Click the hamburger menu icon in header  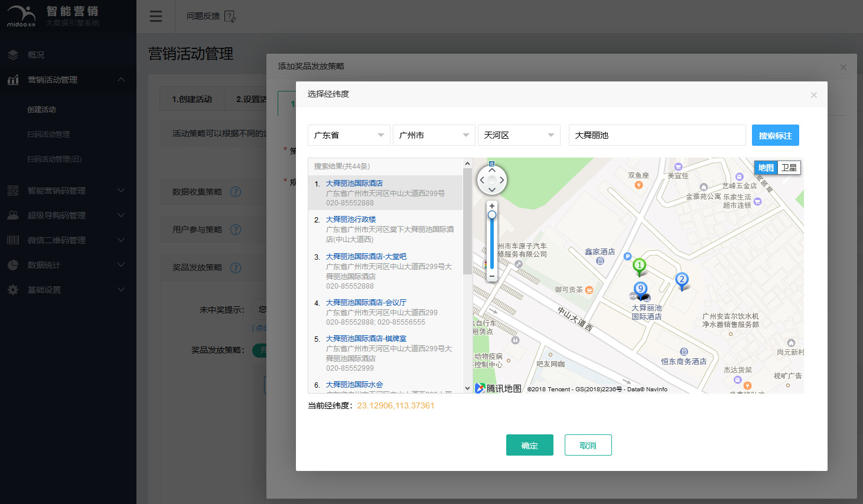click(x=156, y=17)
